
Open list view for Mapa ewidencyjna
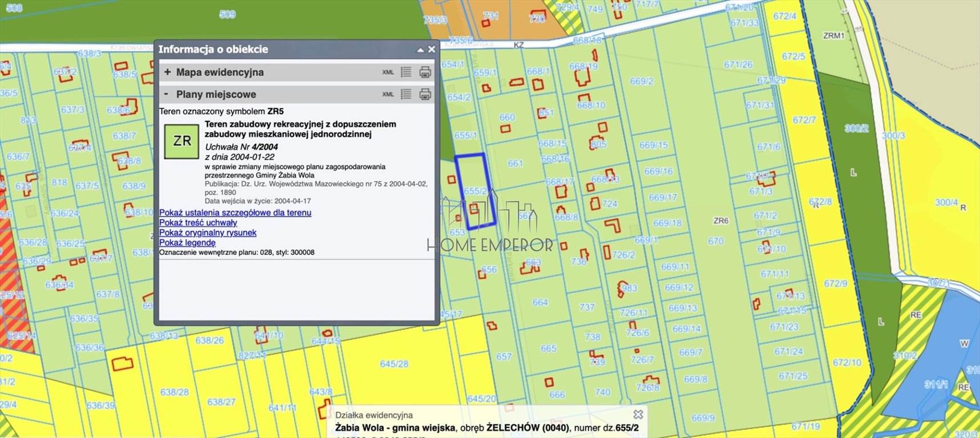(x=406, y=72)
